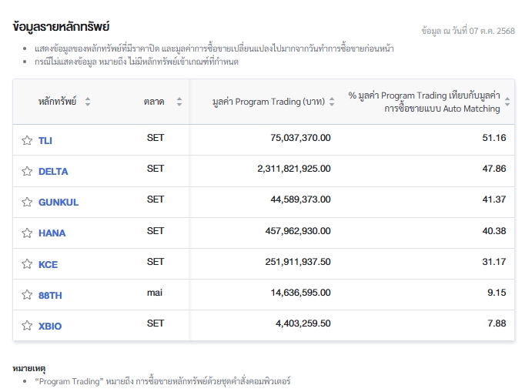
Task: Mark HANA with the star icon
Action: pos(27,233)
